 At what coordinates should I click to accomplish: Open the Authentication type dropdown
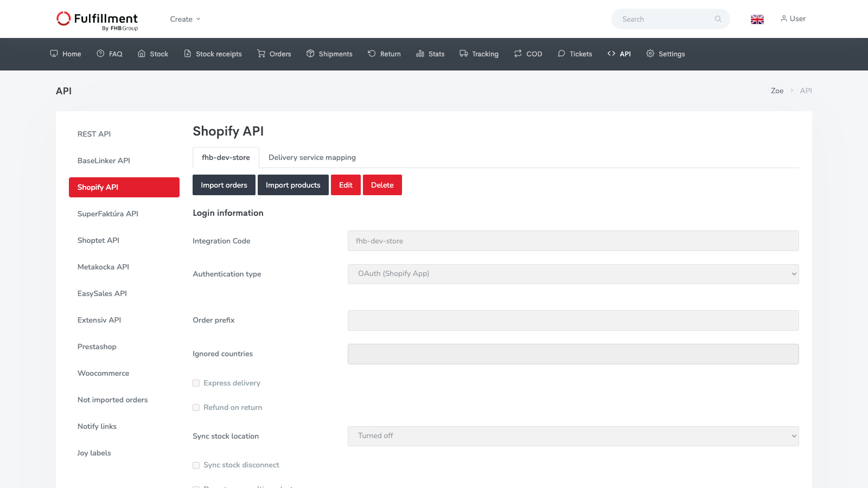pos(573,274)
